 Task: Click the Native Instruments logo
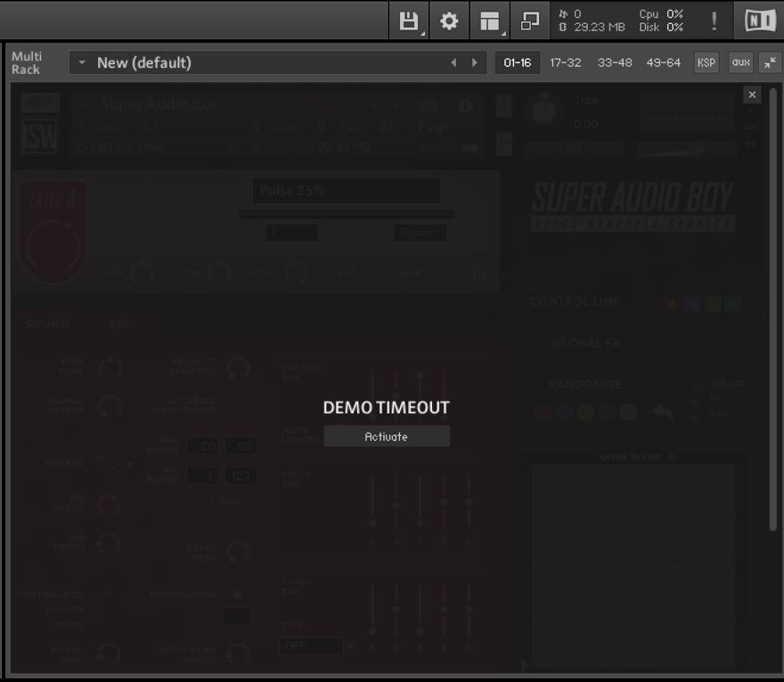point(759,21)
